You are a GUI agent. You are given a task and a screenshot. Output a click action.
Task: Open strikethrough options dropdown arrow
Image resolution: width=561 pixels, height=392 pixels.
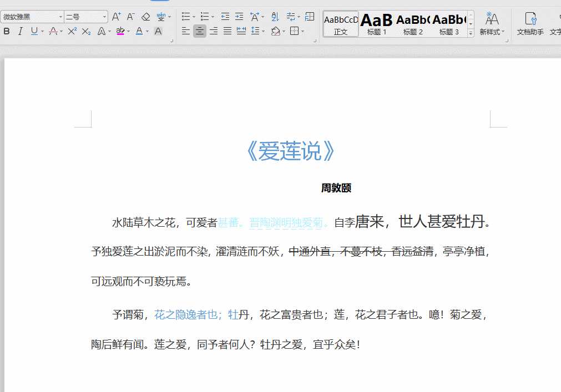tap(61, 32)
